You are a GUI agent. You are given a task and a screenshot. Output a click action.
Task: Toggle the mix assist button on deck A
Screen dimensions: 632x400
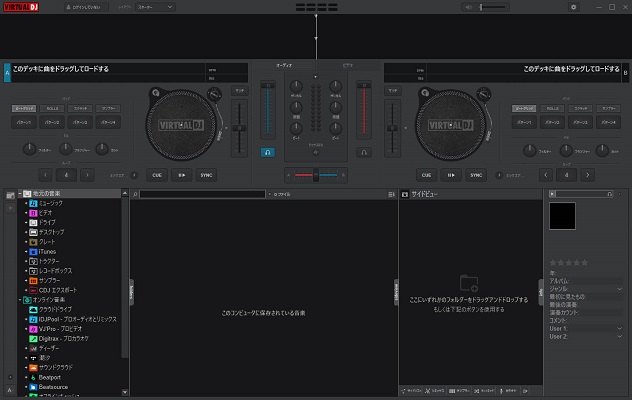pyautogui.click(x=134, y=175)
